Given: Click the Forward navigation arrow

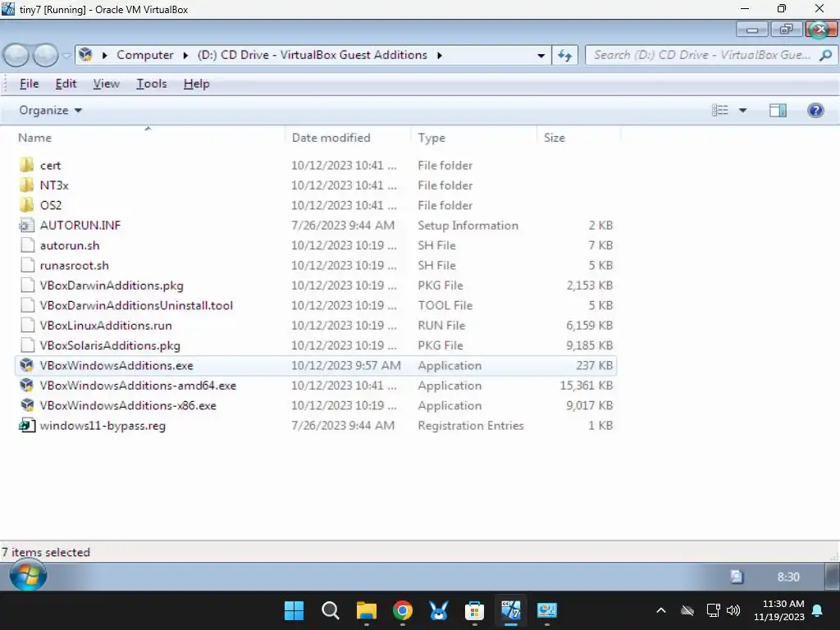Looking at the screenshot, I should click(x=46, y=55).
